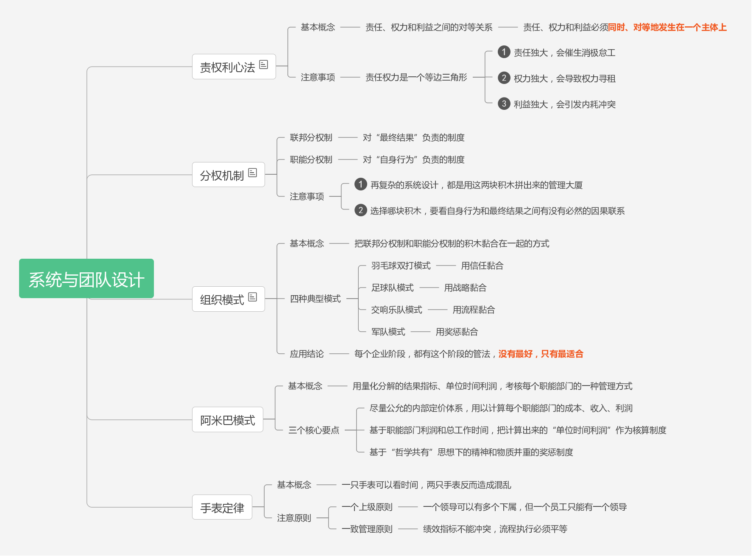756x559 pixels.
Task: Click 一只手表可以看时间 sentence
Action: point(427,485)
